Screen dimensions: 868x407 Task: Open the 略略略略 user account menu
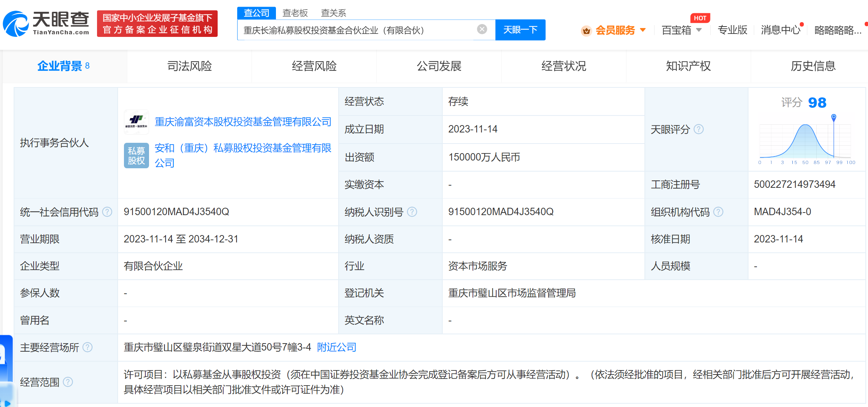click(838, 30)
